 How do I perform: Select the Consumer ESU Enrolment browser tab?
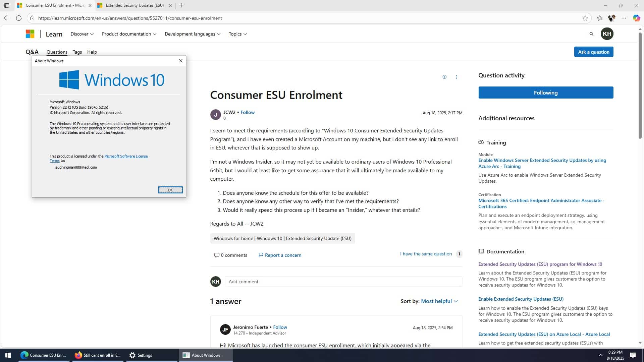[x=55, y=5]
